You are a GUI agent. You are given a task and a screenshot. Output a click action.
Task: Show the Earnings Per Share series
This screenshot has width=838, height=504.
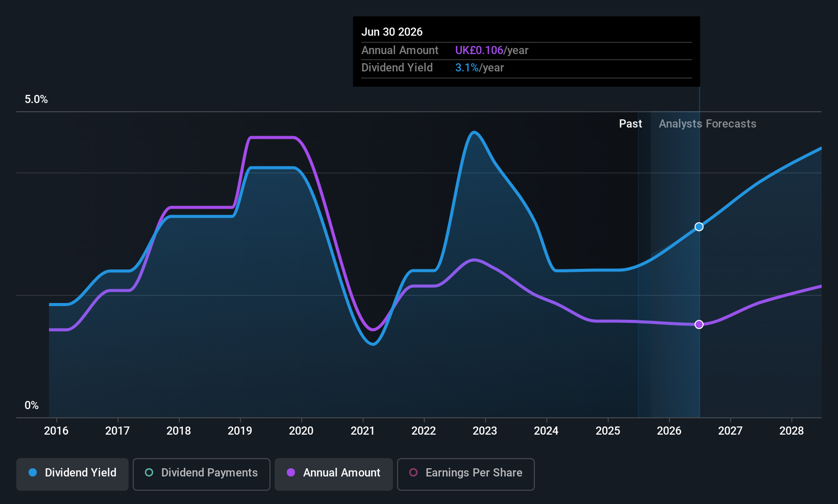466,474
